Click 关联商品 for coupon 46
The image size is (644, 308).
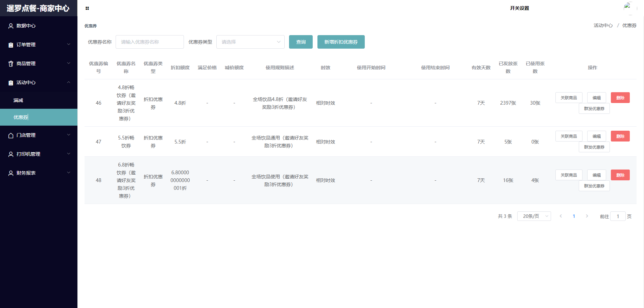point(569,98)
